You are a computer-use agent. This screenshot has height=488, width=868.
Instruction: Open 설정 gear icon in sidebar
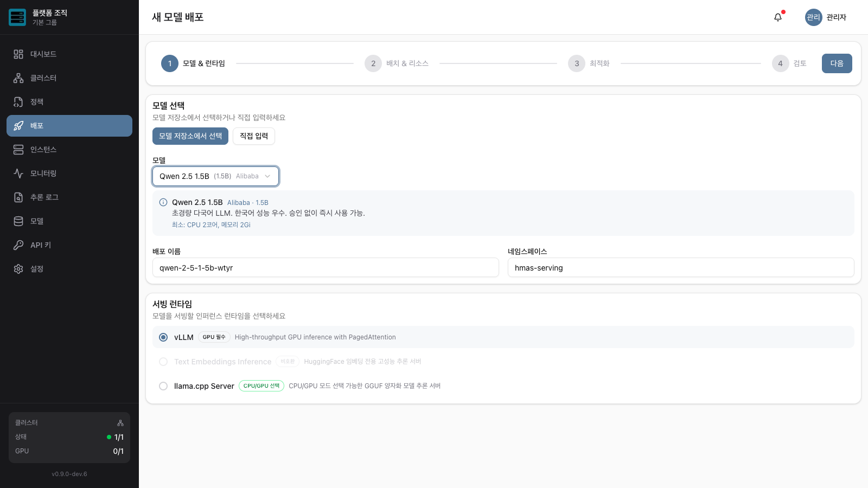pyautogui.click(x=18, y=269)
